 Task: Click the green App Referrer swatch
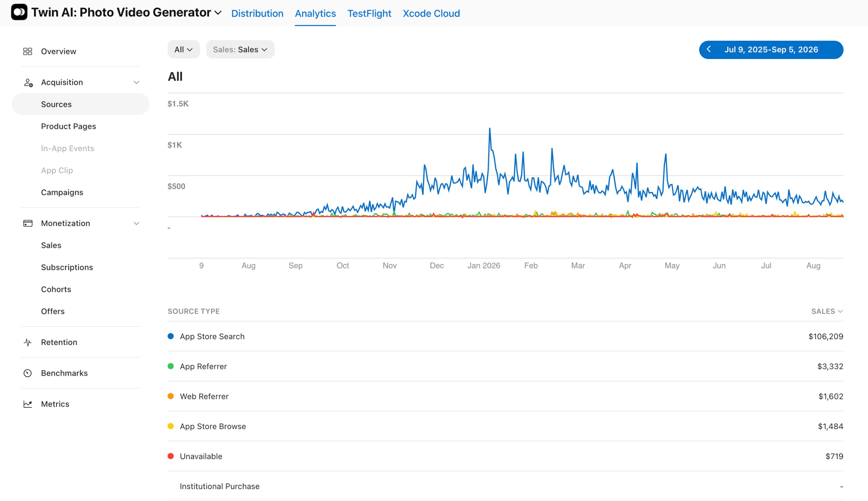(171, 366)
